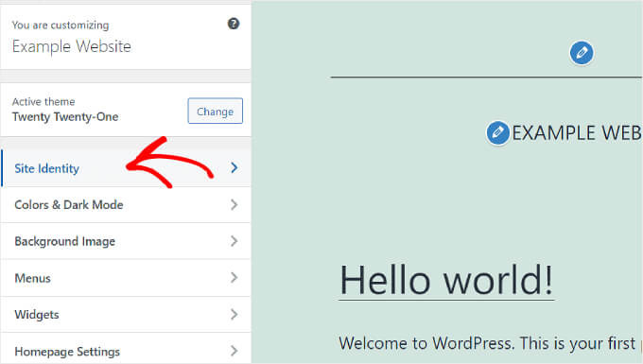Open the Homepage Settings section
The width and height of the screenshot is (643, 364).
(x=126, y=349)
